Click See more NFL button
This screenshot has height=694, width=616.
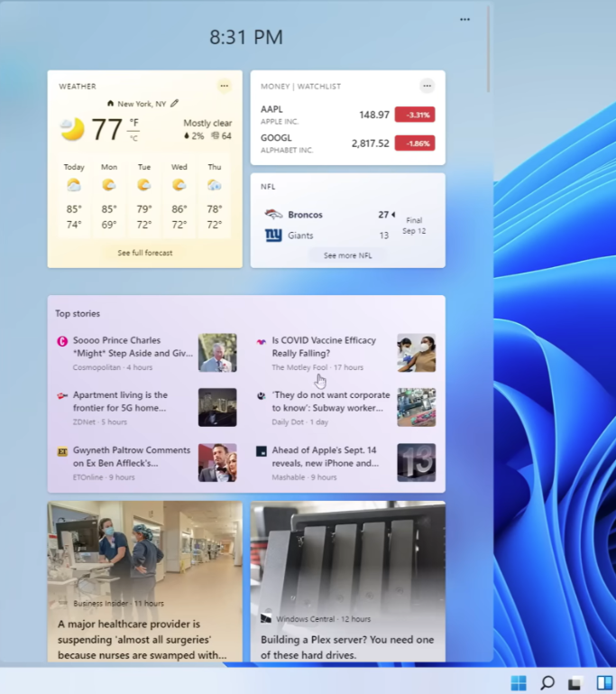(x=347, y=255)
